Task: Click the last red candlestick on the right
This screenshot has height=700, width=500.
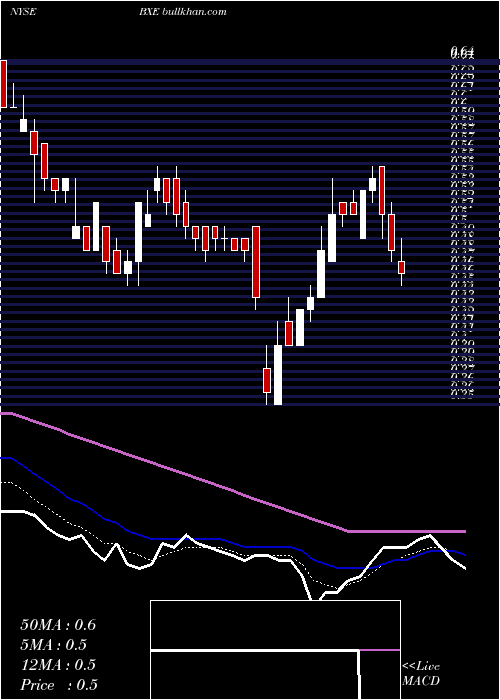Action: (401, 267)
